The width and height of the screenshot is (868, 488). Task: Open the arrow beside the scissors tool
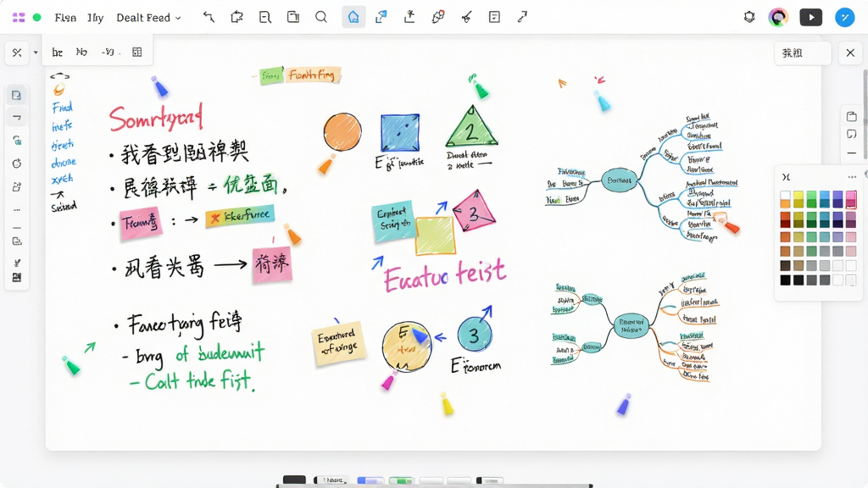click(36, 53)
